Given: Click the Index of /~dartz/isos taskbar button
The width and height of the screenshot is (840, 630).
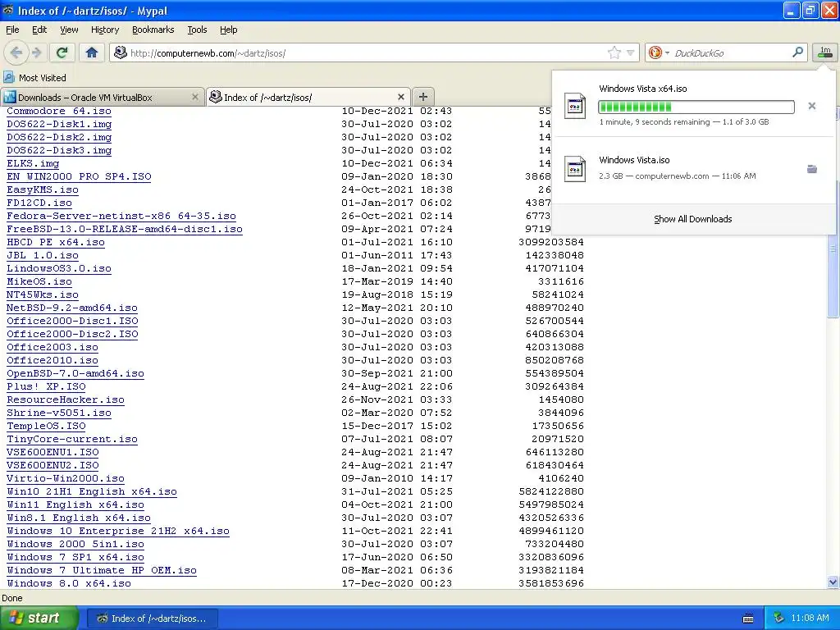Looking at the screenshot, I should coord(153,619).
